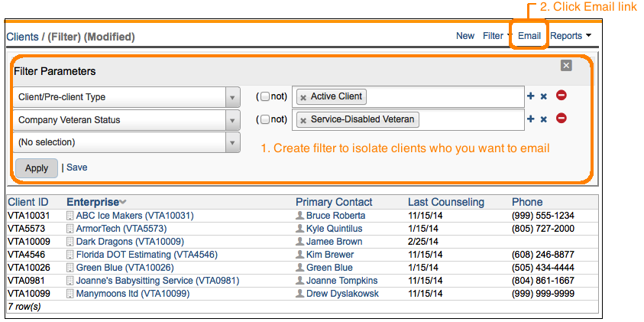Click the plus icon beside Active Client field

pos(531,96)
